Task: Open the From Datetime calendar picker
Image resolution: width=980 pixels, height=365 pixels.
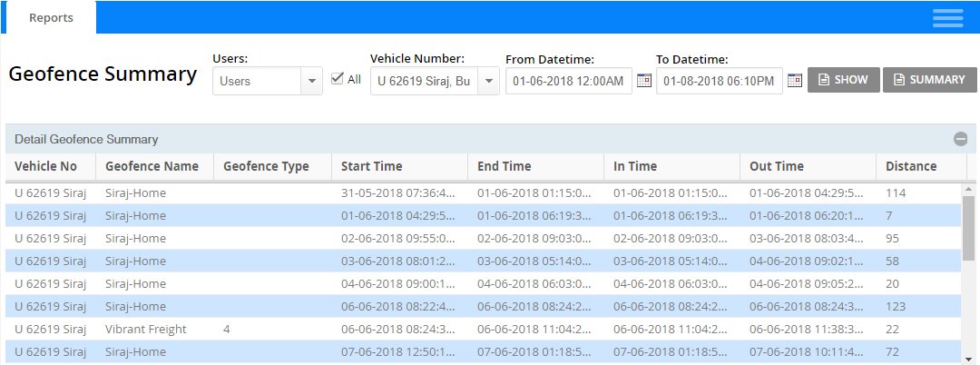Action: pyautogui.click(x=644, y=81)
